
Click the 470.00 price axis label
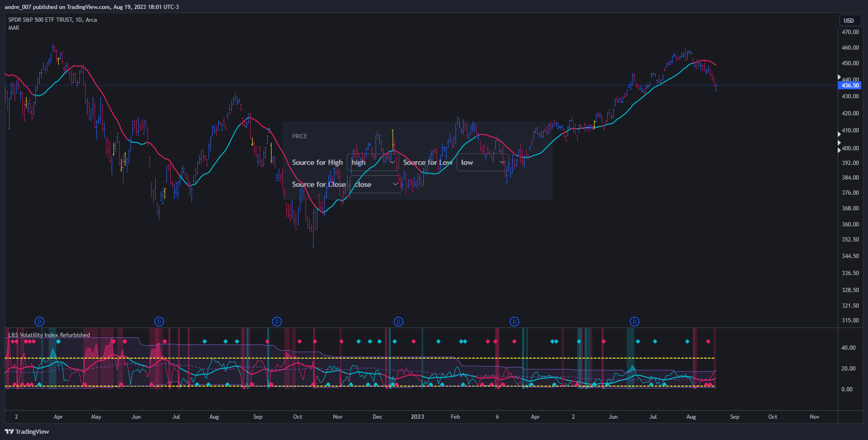coord(850,32)
